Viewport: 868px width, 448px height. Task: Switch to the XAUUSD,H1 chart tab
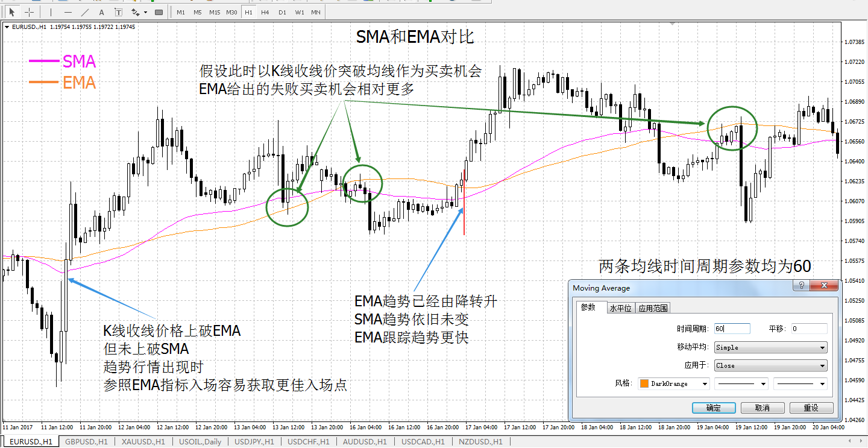click(x=143, y=442)
